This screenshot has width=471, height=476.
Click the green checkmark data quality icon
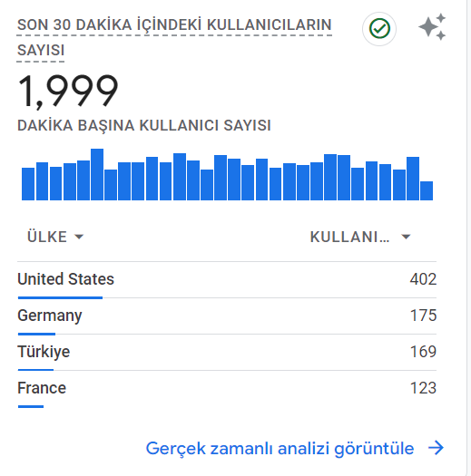tap(379, 29)
